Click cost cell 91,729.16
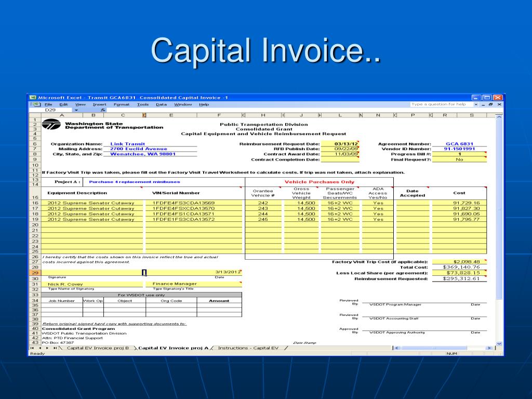 pyautogui.click(x=459, y=203)
